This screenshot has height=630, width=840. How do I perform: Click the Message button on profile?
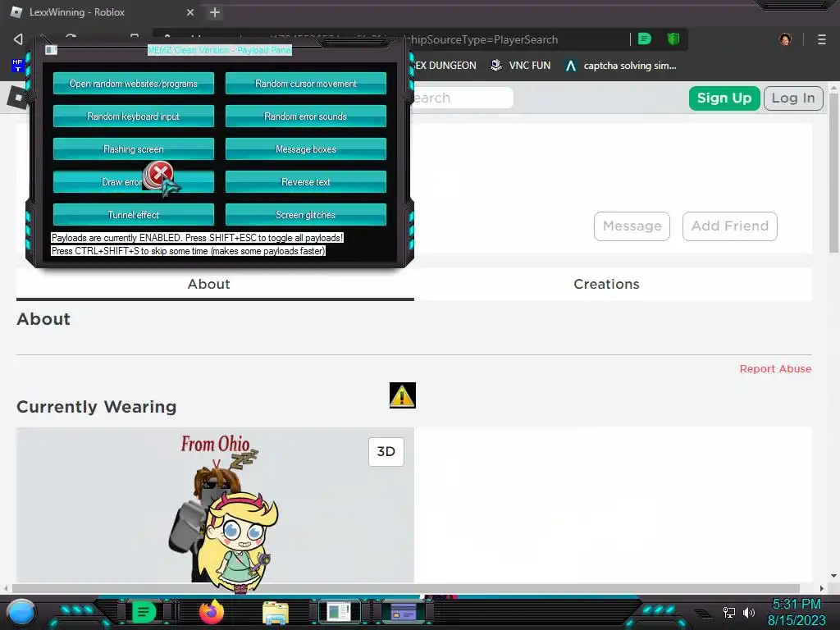pyautogui.click(x=632, y=226)
